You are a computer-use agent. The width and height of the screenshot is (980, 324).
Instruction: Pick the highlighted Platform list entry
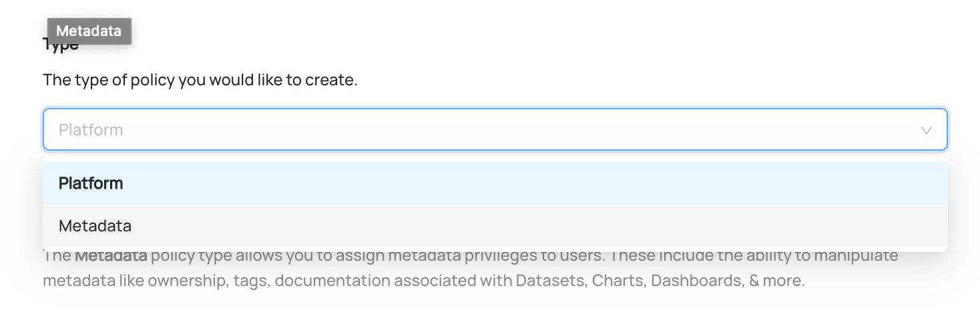click(x=495, y=183)
